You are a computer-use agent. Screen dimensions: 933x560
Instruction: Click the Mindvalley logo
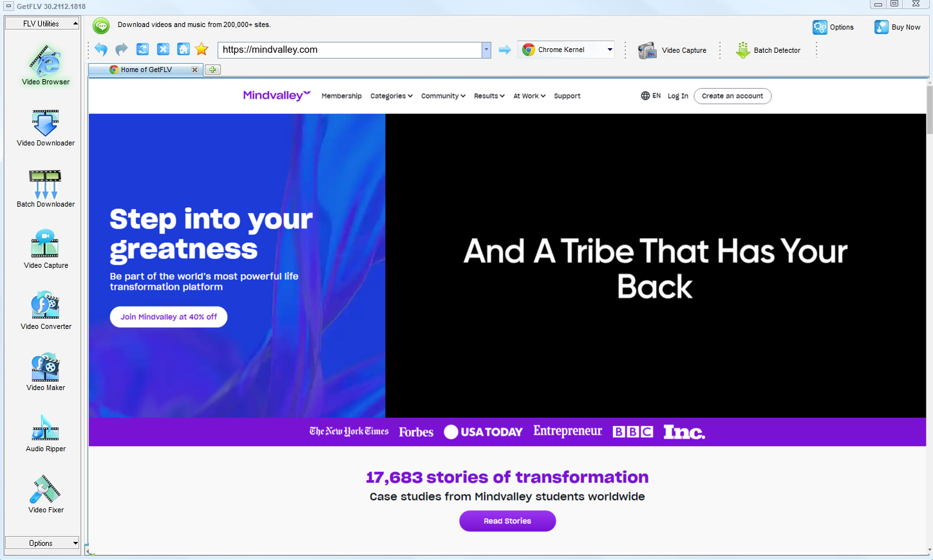point(277,95)
